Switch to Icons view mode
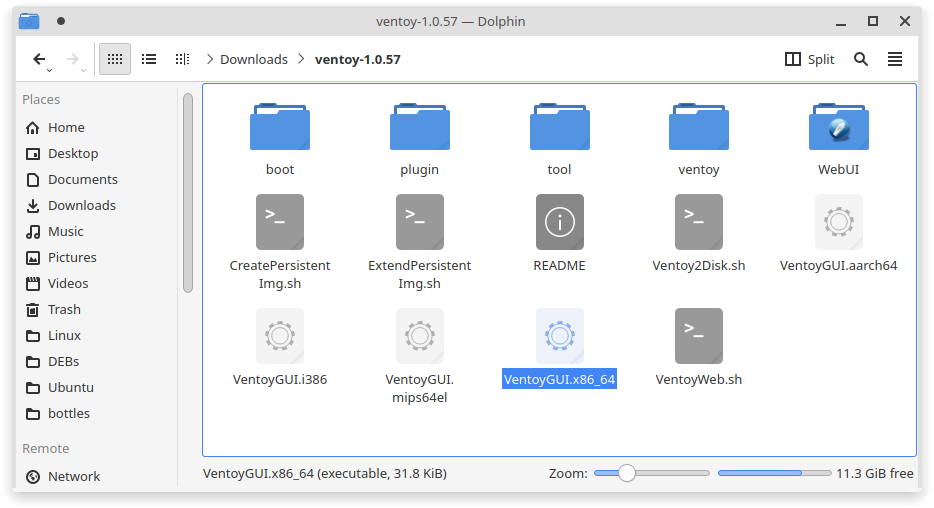 (x=115, y=59)
